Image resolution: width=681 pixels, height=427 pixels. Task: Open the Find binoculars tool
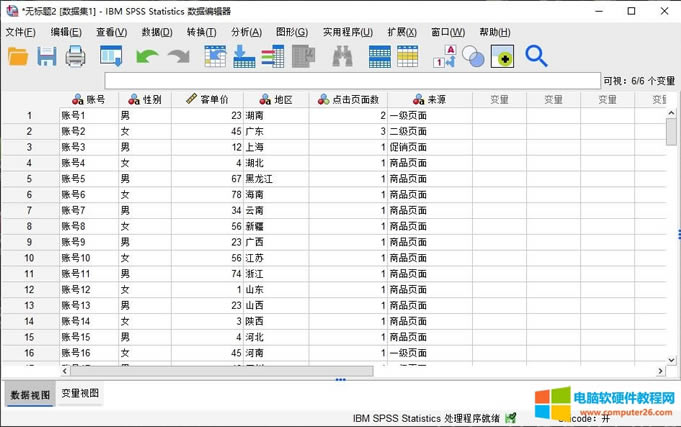coord(343,57)
